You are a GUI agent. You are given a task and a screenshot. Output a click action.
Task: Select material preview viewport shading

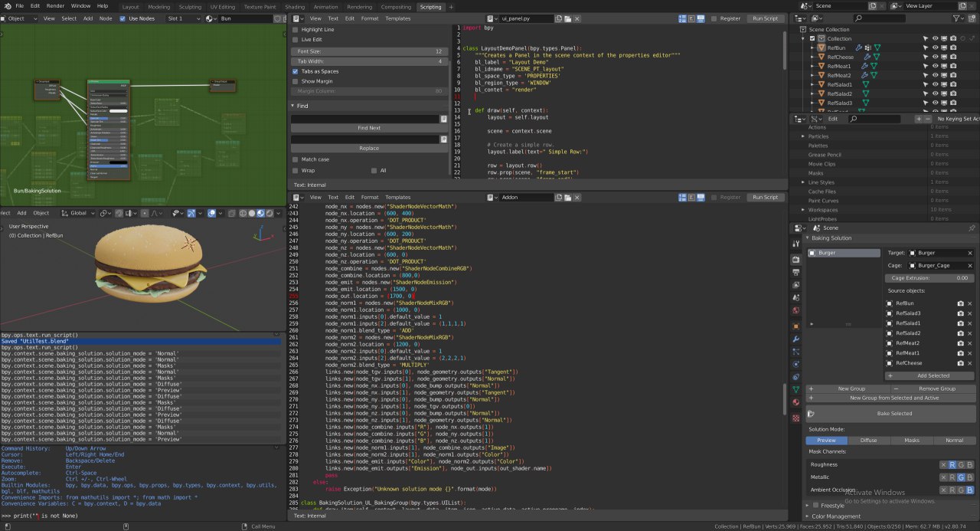[x=260, y=213]
